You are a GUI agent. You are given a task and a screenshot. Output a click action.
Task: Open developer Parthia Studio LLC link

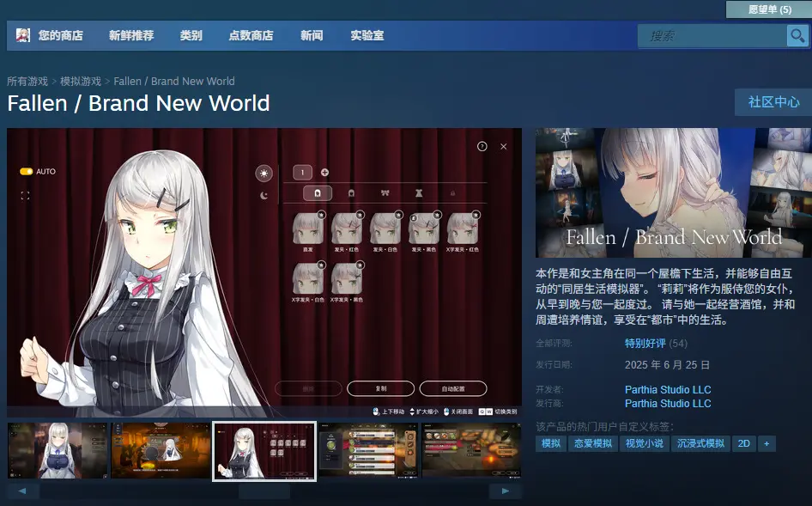pyautogui.click(x=668, y=389)
